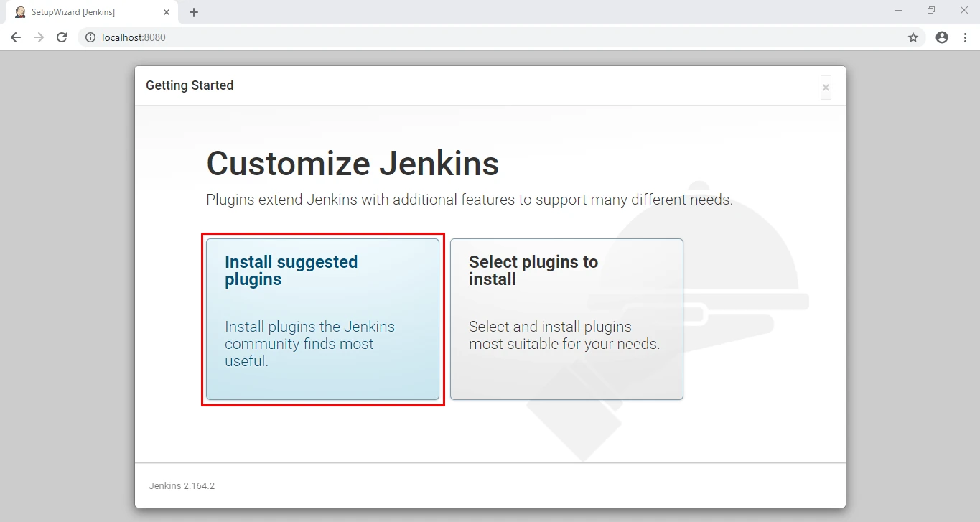The width and height of the screenshot is (980, 522).
Task: Select the Install suggested plugins option
Action: coord(322,320)
